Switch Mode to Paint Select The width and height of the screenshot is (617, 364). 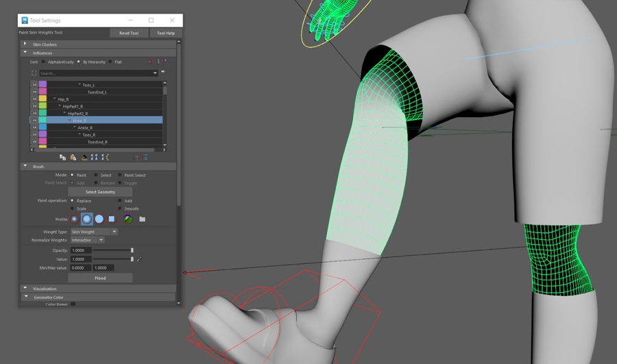click(x=120, y=175)
